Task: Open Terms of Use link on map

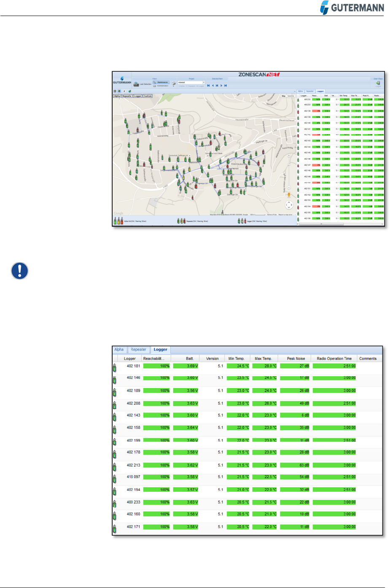Action: pos(272,215)
